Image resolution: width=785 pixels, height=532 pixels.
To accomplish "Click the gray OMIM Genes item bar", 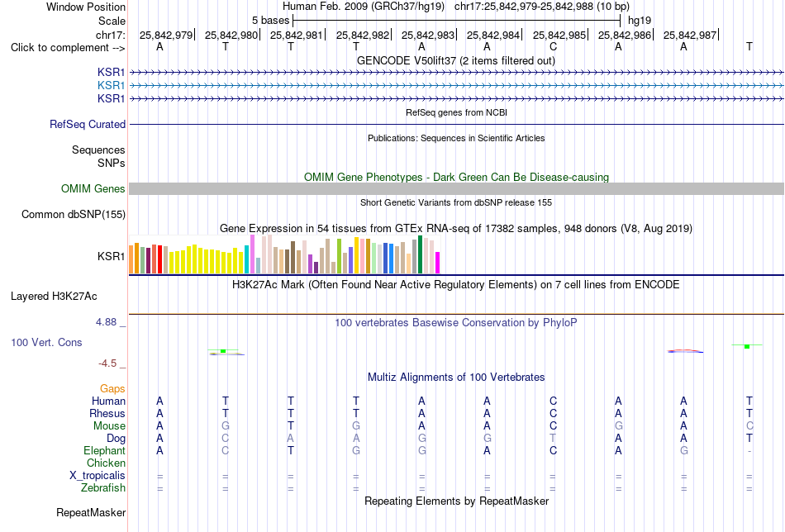I will [457, 188].
